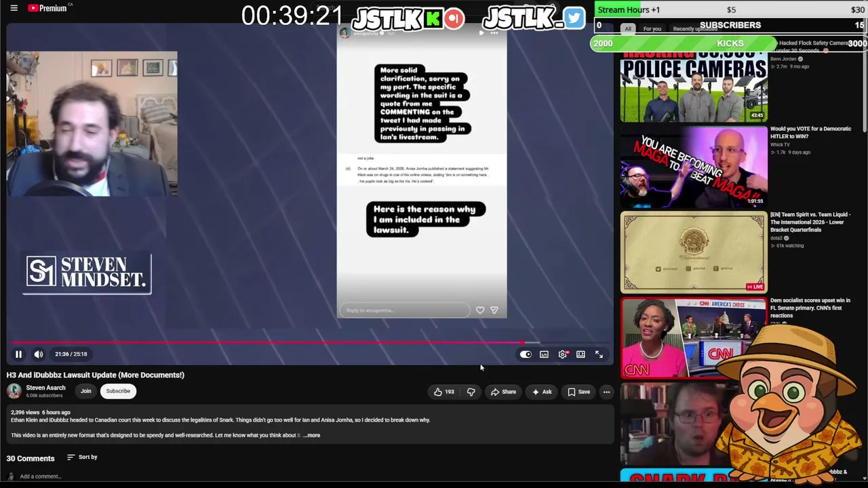Click the Add a comment field
This screenshot has width=868, height=488.
tap(41, 476)
